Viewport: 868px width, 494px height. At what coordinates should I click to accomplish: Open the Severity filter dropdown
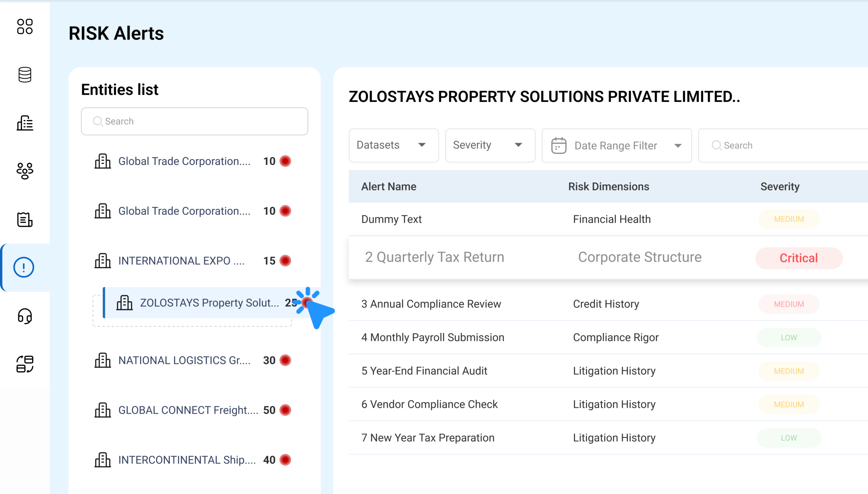[490, 145]
